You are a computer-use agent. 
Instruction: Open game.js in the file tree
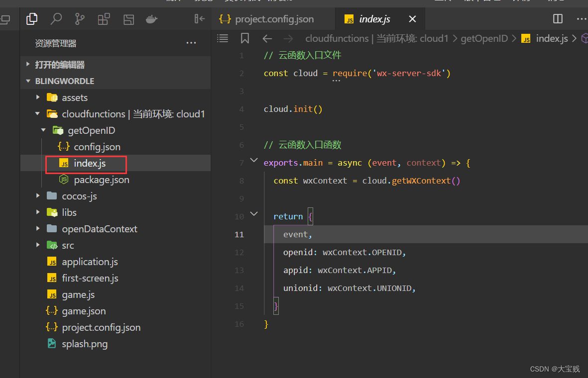coord(78,294)
